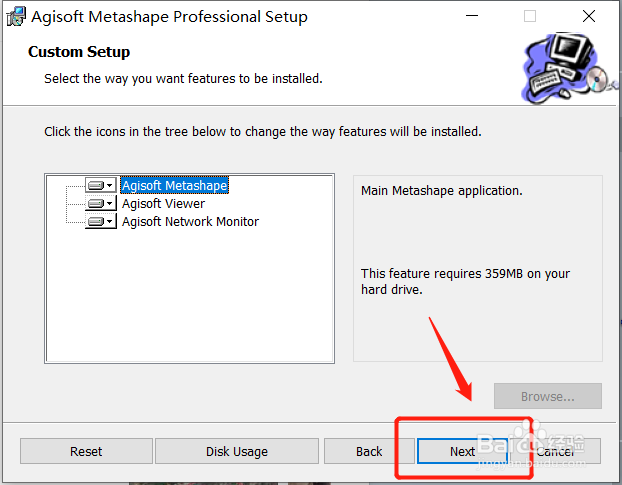The width and height of the screenshot is (622, 485).
Task: Click the "Click the icons in the tree" instruction
Action: pyautogui.click(x=263, y=132)
